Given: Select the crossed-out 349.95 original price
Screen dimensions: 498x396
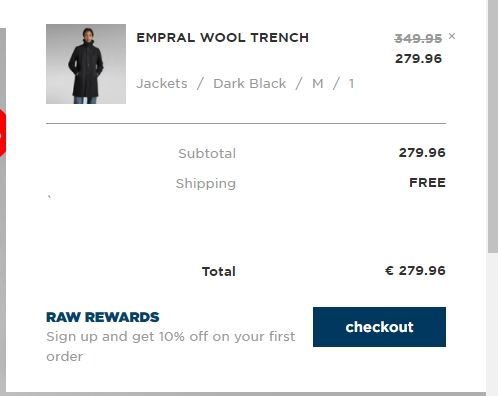Looking at the screenshot, I should pos(418,39).
